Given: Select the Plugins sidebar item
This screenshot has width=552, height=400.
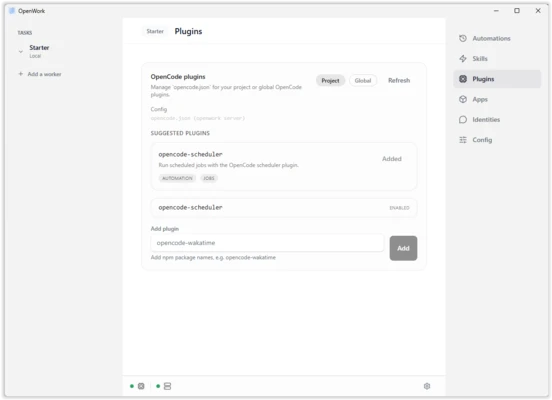Looking at the screenshot, I should tap(497, 79).
